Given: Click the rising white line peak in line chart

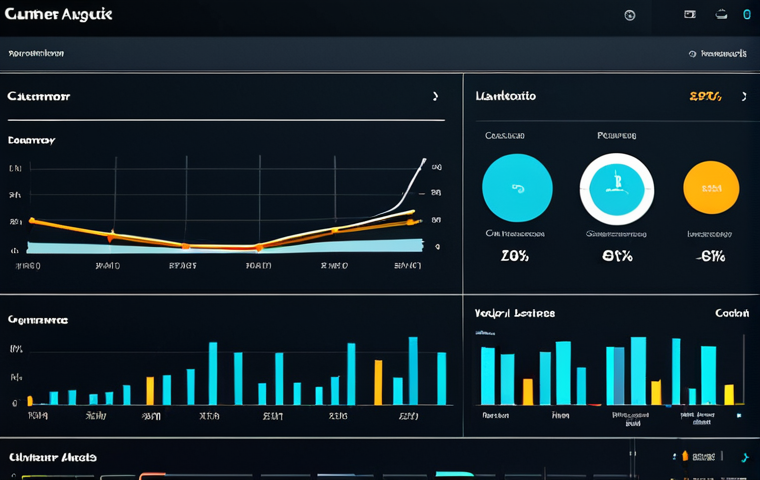Looking at the screenshot, I should click(423, 160).
